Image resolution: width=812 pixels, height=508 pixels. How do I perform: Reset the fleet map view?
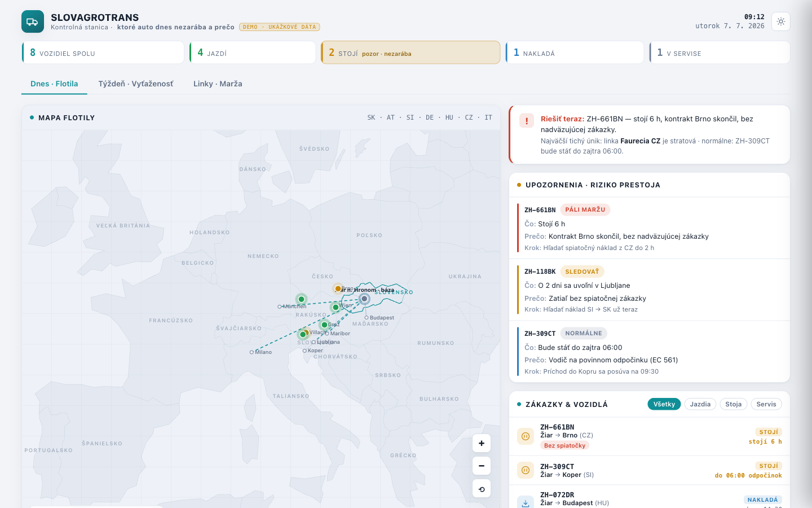[482, 489]
